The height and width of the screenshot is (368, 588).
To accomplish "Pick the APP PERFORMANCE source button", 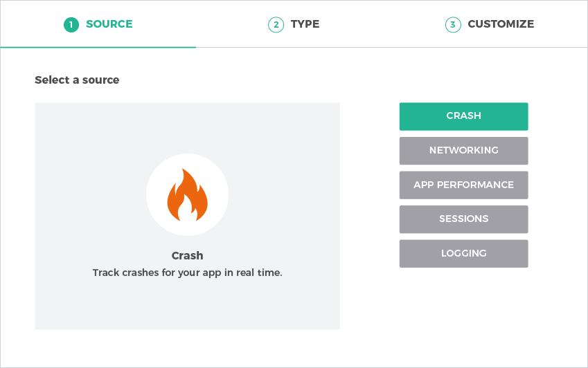I will tap(463, 185).
